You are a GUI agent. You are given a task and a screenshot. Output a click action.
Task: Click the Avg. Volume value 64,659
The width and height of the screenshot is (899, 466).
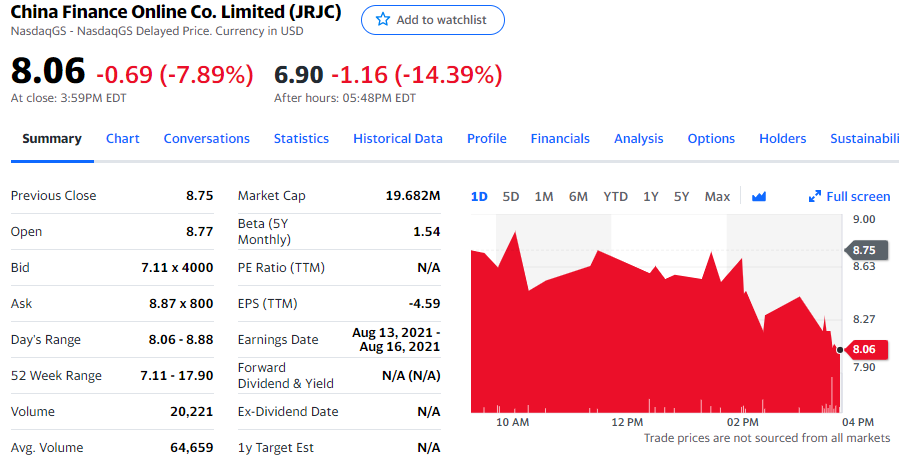pos(191,448)
